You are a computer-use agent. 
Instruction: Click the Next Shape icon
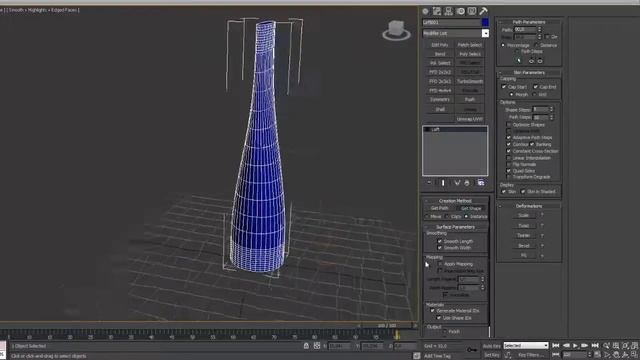click(540, 61)
